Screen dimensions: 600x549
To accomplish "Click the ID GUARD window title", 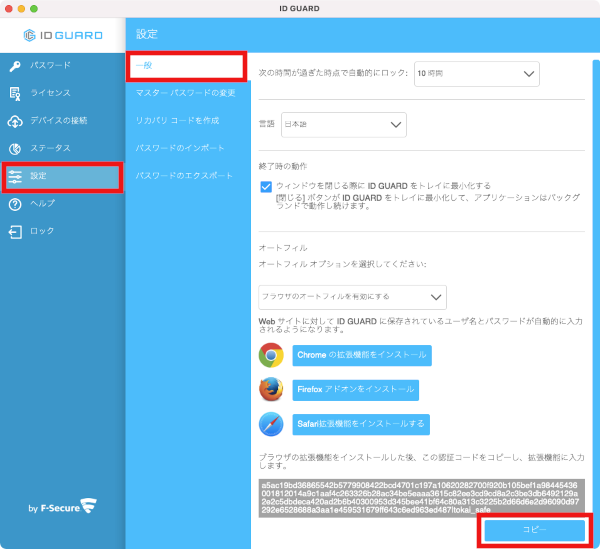I will tap(299, 8).
